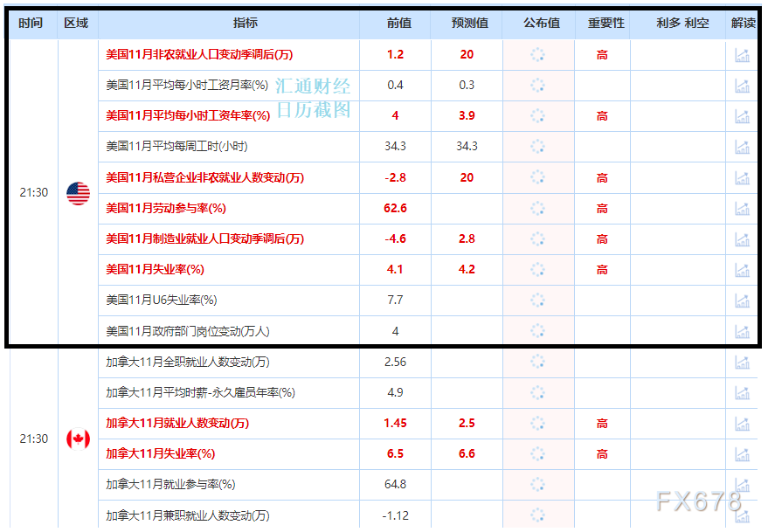Open the chart icon for 加拿大11月兼职就业人数变动
Viewport: 768px width, 532px height.
[742, 514]
